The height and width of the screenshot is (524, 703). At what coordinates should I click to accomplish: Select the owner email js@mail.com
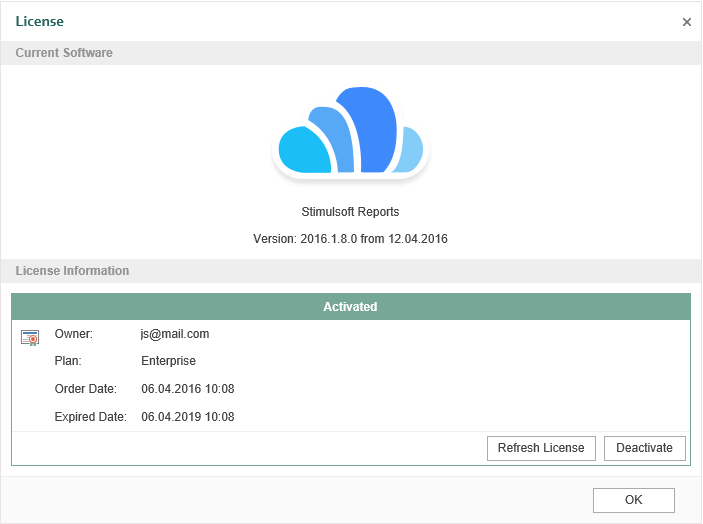pos(175,334)
